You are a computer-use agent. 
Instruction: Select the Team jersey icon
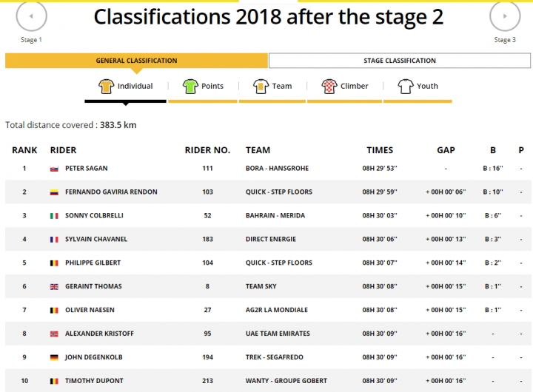pos(261,87)
